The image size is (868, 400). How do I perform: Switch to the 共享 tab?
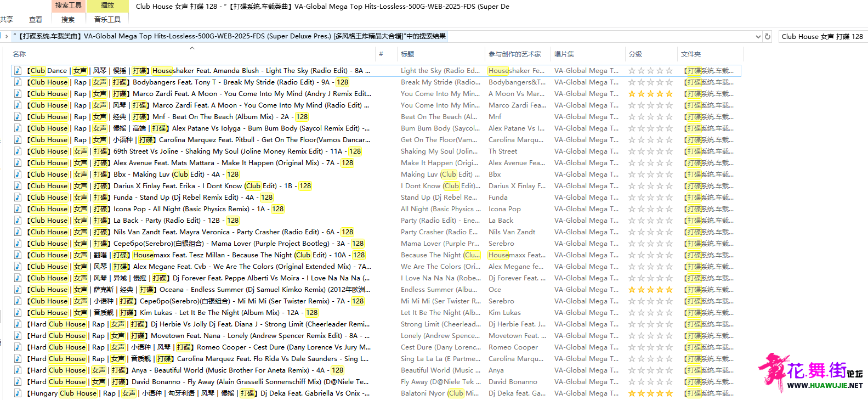(x=7, y=20)
